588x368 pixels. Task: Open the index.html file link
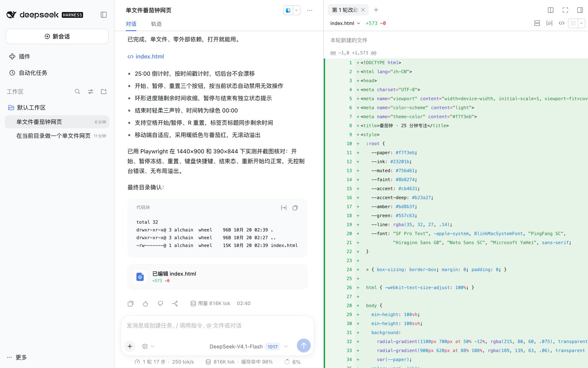[x=146, y=56]
